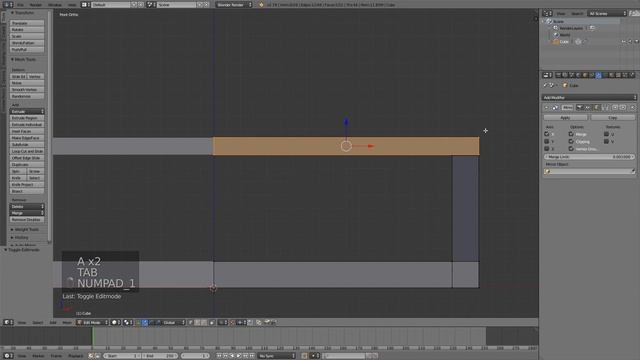Image resolution: width=640 pixels, height=360 pixels.
Task: Open the Window menu
Action: (55, 5)
